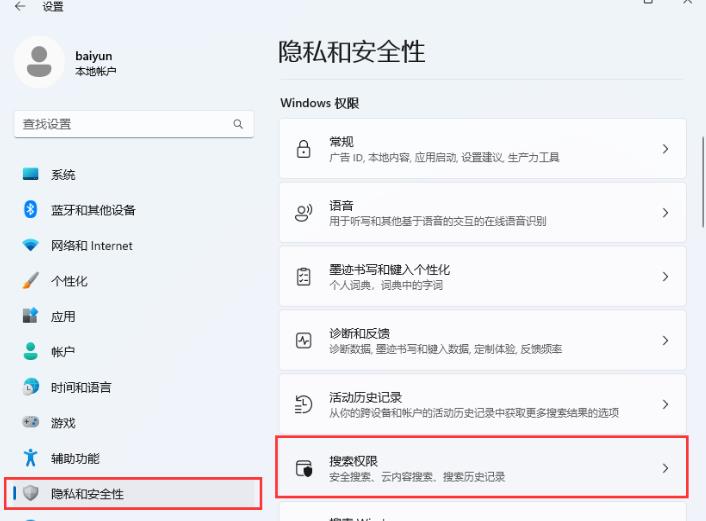
Task: Open 诊断和反馈 via its chevron
Action: [665, 340]
